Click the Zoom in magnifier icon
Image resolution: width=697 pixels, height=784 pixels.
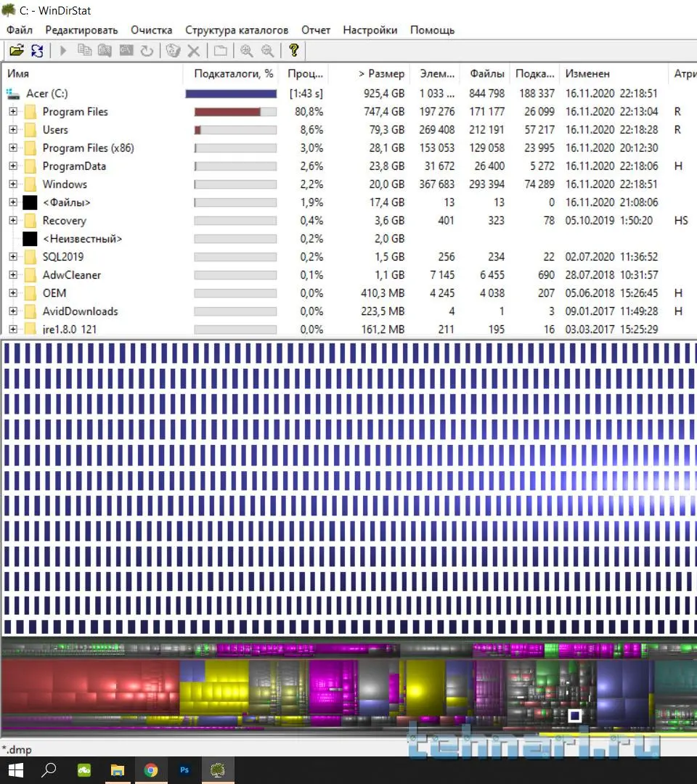247,51
